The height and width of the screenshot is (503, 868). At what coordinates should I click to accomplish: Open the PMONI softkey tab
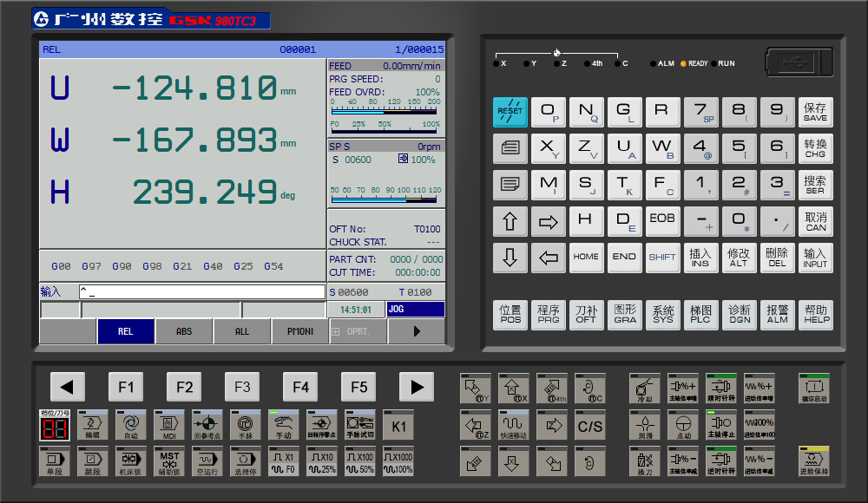(x=299, y=331)
